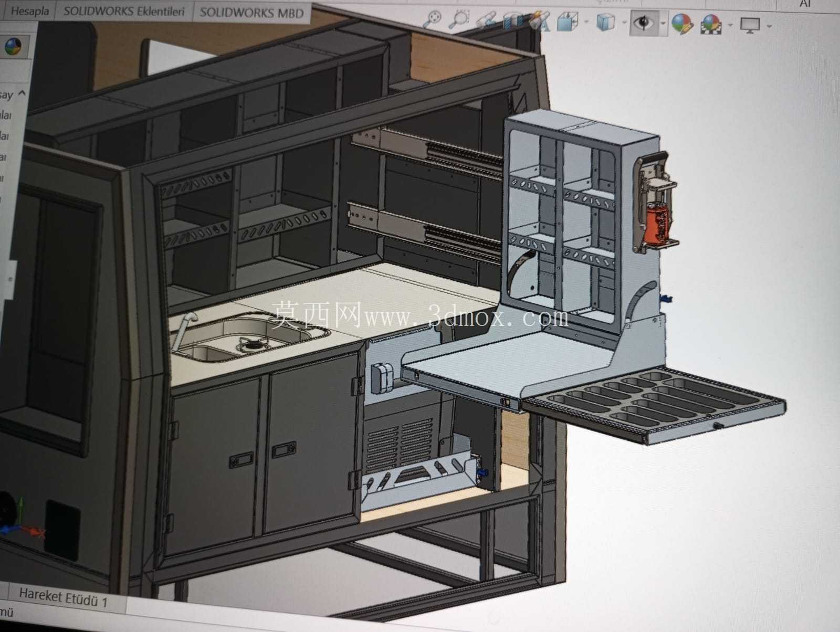Open the SOLIDWORKS MBD tab
The image size is (840, 632).
pos(252,13)
